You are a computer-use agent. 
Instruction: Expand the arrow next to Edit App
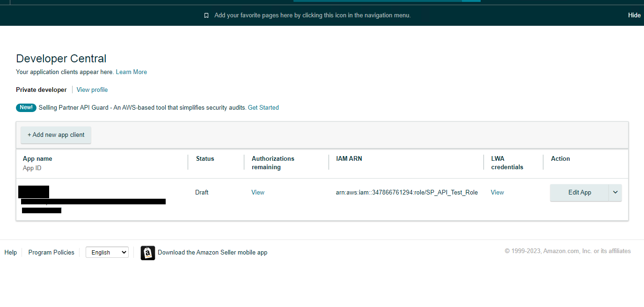[615, 193]
